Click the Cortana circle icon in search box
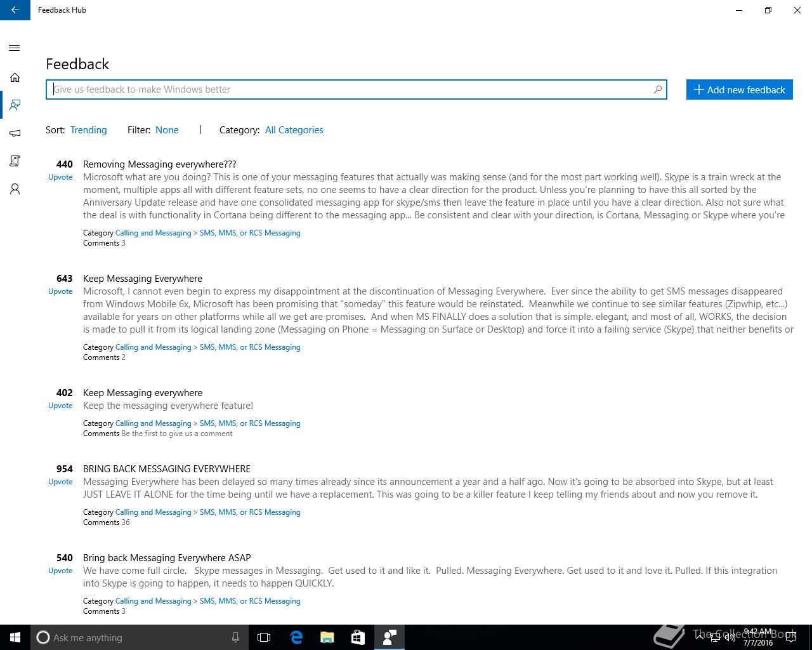Viewport: 812px width, 650px height. click(43, 637)
